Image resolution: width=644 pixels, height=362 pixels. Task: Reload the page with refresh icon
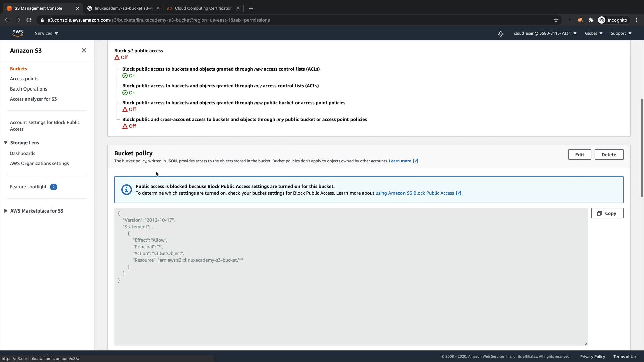pos(29,20)
